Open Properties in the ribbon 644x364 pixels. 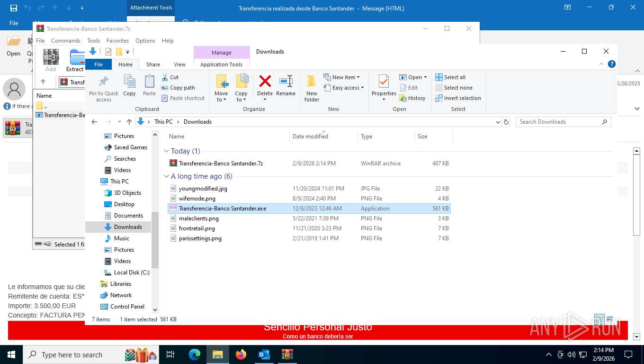pyautogui.click(x=384, y=87)
